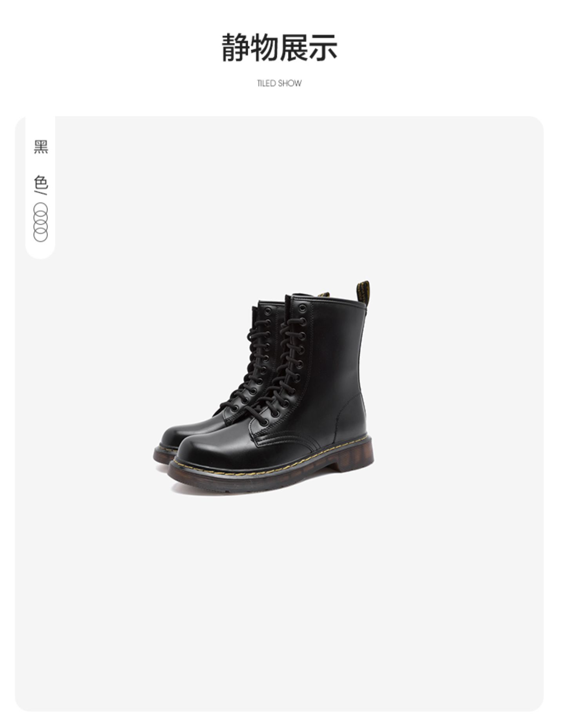Select the TILED SHOW subtitle text
Screen dimensions: 588x728
[x=279, y=83]
